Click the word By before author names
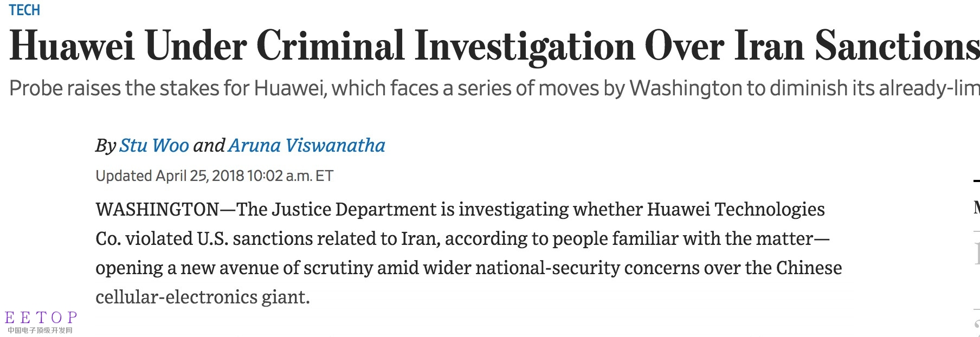 click(106, 146)
